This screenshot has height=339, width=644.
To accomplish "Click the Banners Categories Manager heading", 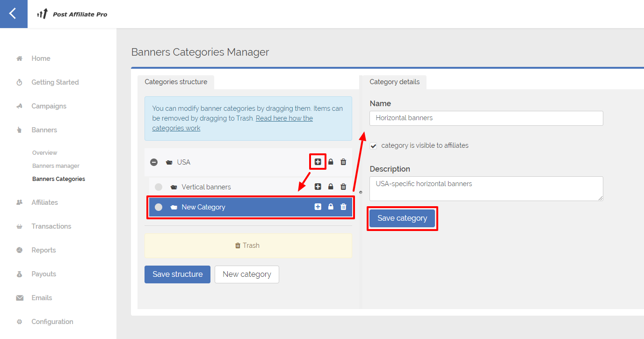I will [x=200, y=52].
